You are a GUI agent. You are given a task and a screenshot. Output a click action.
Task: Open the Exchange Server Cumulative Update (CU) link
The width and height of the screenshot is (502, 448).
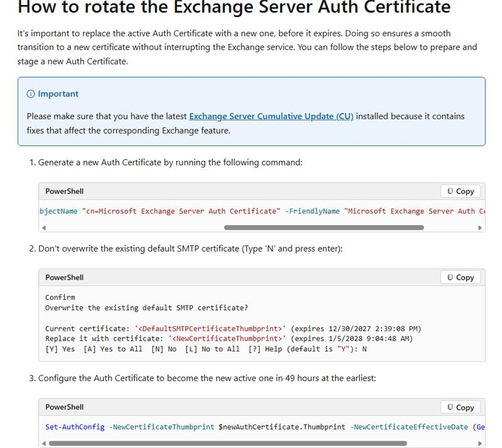pos(271,116)
